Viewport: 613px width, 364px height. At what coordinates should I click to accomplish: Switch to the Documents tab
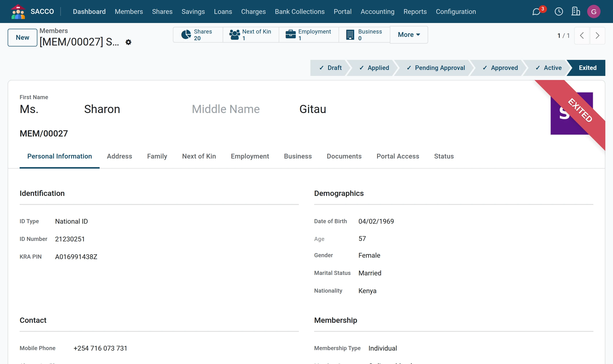click(344, 156)
